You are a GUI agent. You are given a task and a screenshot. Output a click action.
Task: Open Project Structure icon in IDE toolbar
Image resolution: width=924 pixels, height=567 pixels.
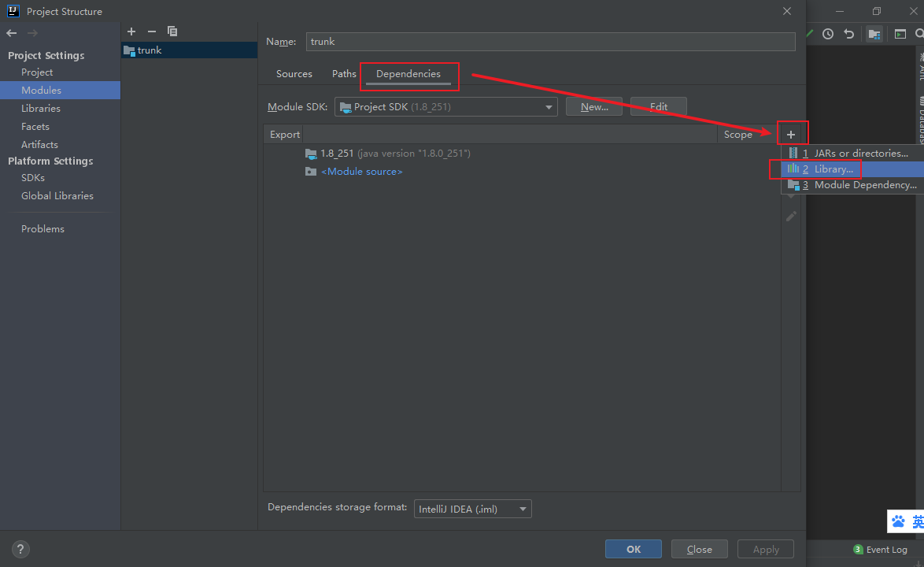(x=874, y=34)
